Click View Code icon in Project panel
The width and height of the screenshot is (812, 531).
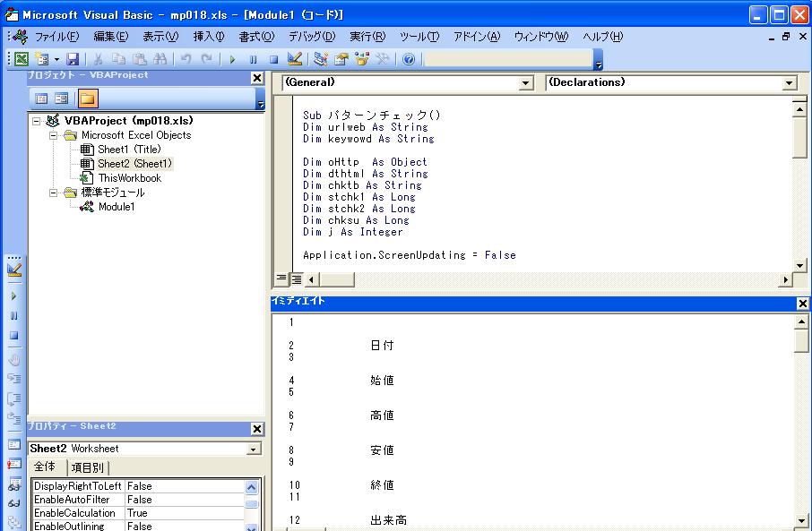41,98
